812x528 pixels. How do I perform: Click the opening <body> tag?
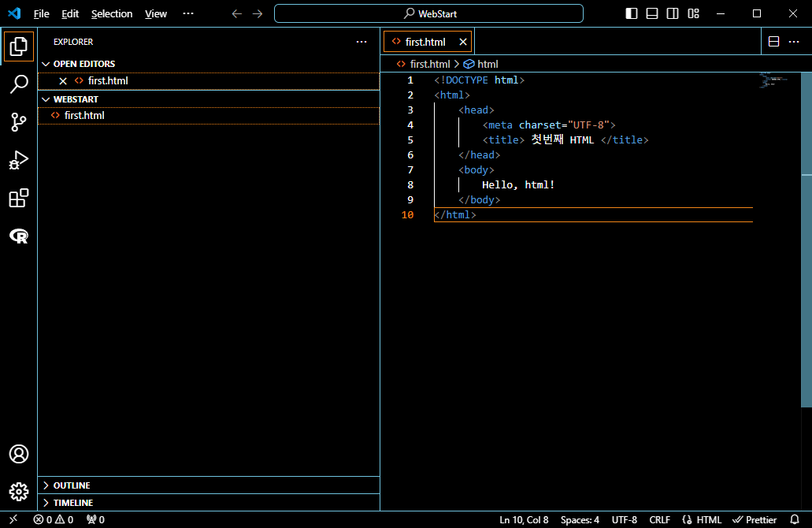click(x=476, y=170)
